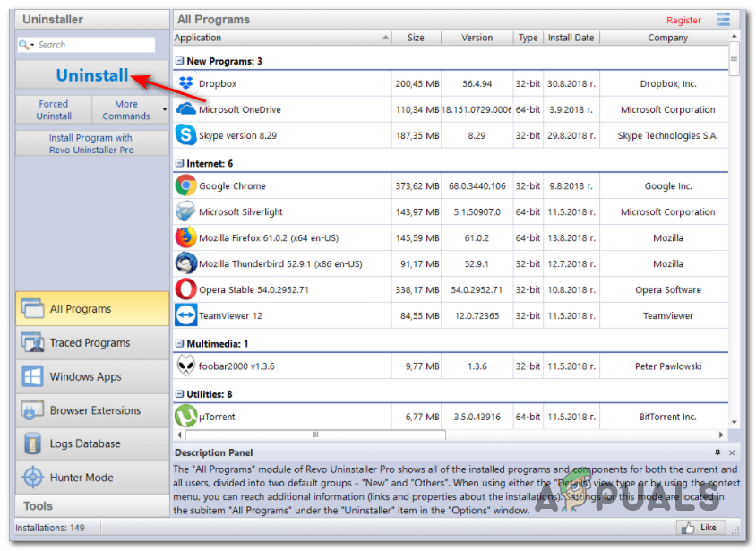Click the TeamViewer 12 icon

coord(185,315)
